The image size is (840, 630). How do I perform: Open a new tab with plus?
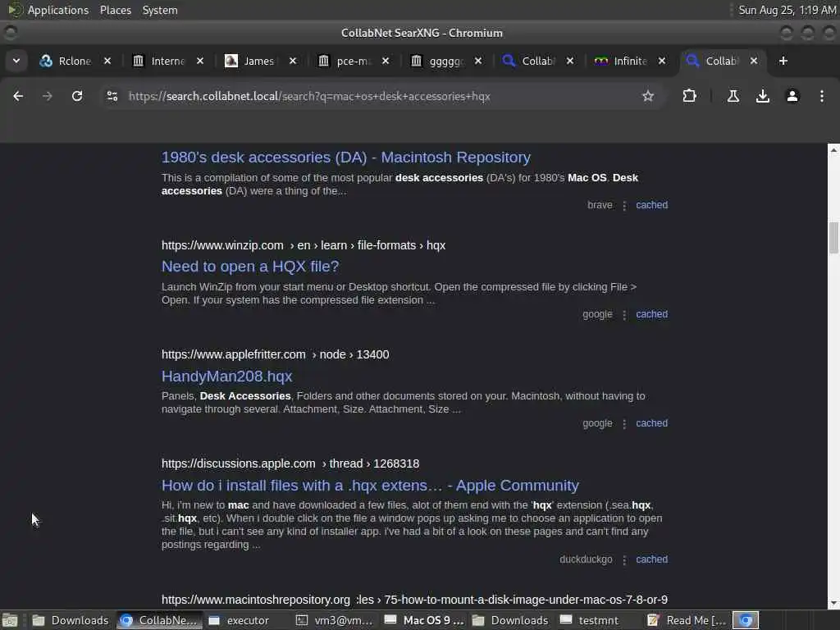tap(783, 61)
